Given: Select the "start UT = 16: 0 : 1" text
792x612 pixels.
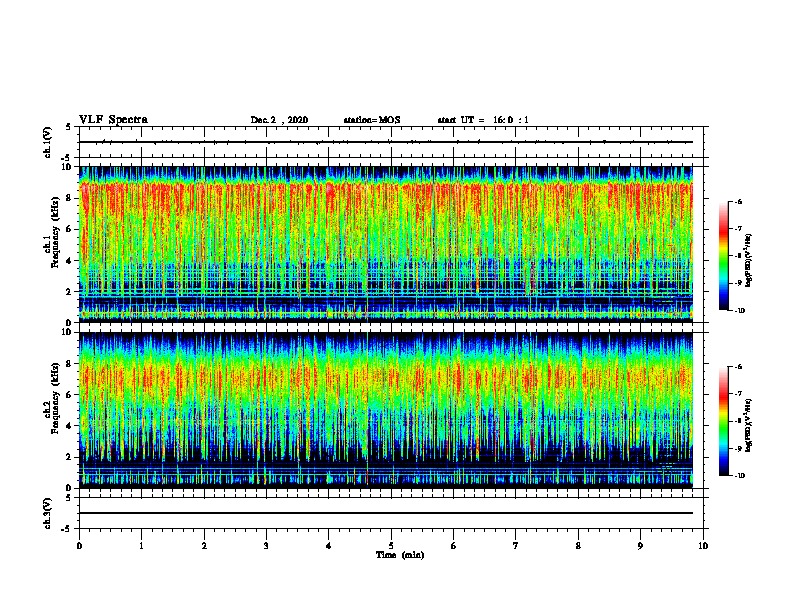Looking at the screenshot, I should [483, 120].
